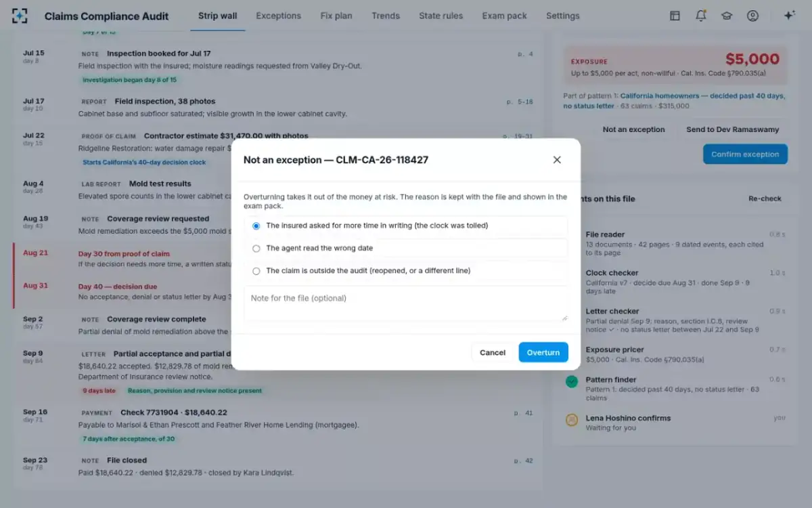This screenshot has height=508, width=812.
Task: Click the green check beside Pattern finder
Action: pos(572,381)
